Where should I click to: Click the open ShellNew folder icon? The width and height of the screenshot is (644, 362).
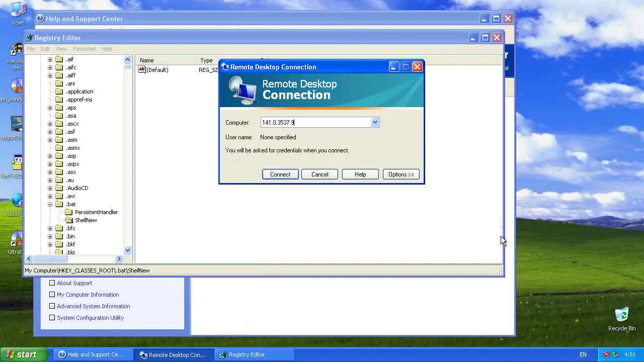(x=69, y=220)
